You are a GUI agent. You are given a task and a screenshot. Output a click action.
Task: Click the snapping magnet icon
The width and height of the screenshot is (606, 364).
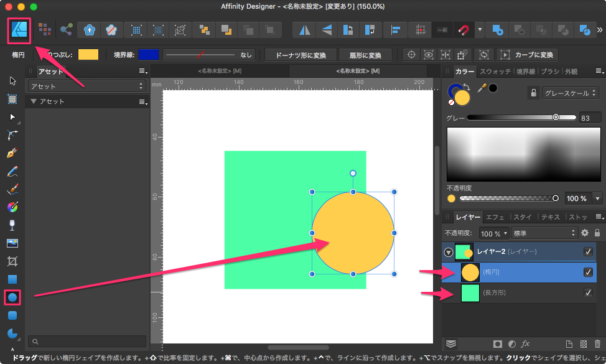[464, 29]
